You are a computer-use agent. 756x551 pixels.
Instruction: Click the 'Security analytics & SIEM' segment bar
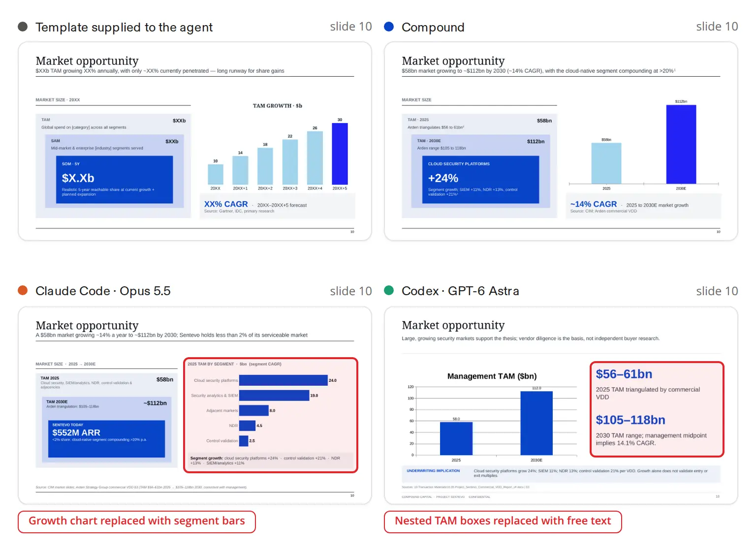pyautogui.click(x=274, y=396)
